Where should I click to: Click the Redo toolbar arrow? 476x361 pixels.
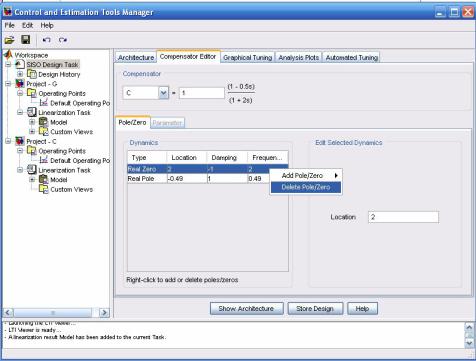coord(63,40)
